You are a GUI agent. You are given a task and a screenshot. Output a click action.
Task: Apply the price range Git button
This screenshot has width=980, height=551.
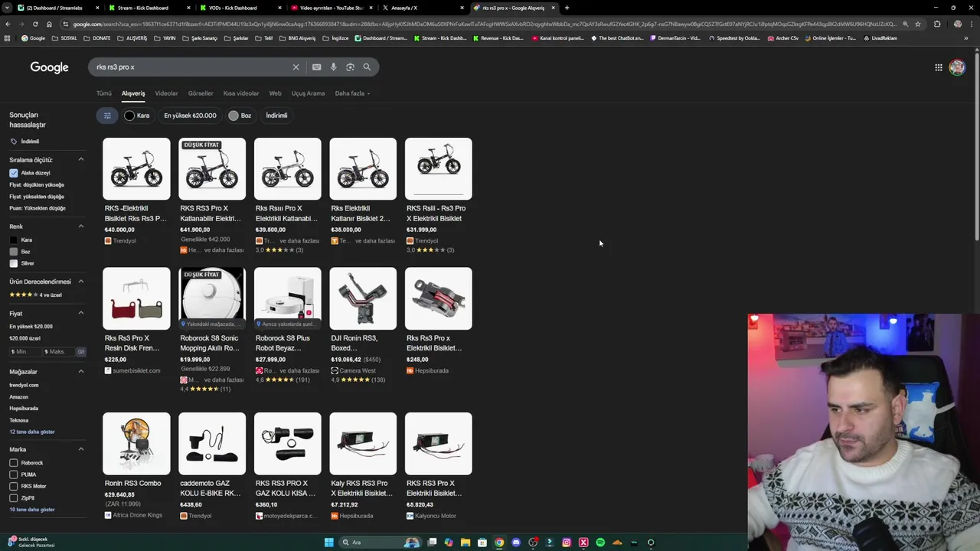point(81,352)
